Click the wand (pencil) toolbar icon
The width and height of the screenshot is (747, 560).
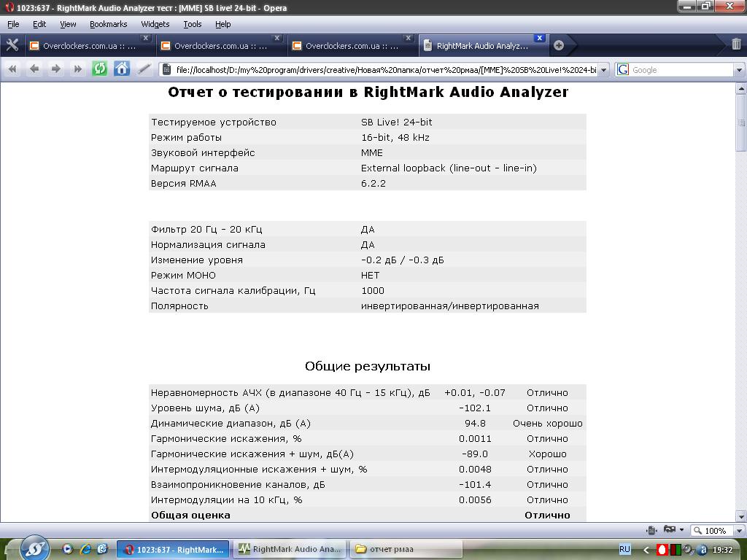144,69
